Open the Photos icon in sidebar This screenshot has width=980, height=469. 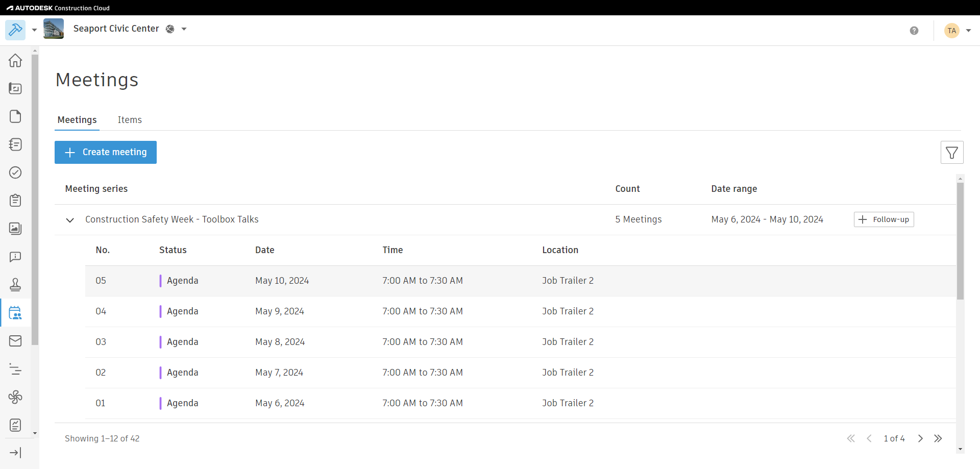pyautogui.click(x=15, y=228)
